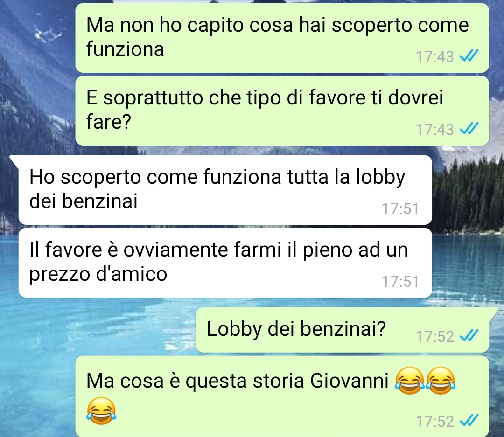
Task: Click the double check marks on 'E soprattutto' message
Action: (x=469, y=129)
